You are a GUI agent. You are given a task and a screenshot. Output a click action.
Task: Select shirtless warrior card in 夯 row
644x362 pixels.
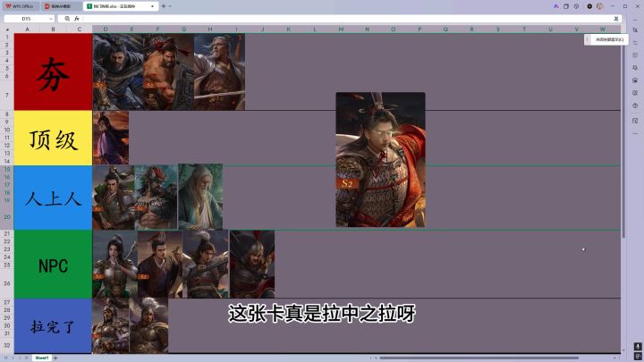pyautogui.click(x=168, y=72)
